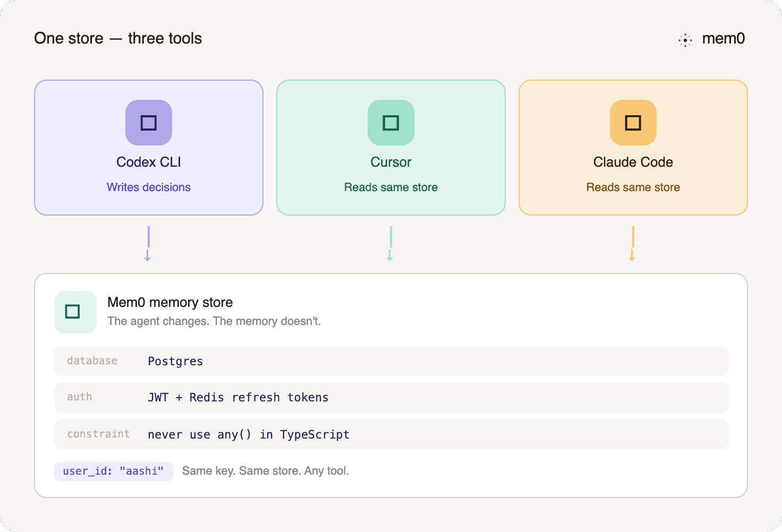Click 'Reads same store' under Claude Code
The height and width of the screenshot is (532, 782).
click(x=633, y=187)
